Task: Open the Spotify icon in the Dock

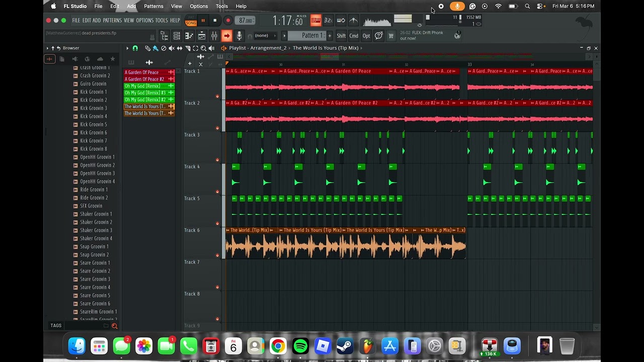Action: click(300, 346)
